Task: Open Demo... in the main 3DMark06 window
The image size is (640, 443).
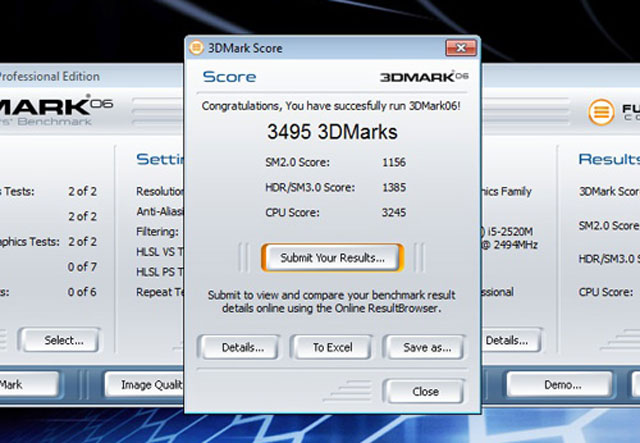Action: tap(562, 384)
